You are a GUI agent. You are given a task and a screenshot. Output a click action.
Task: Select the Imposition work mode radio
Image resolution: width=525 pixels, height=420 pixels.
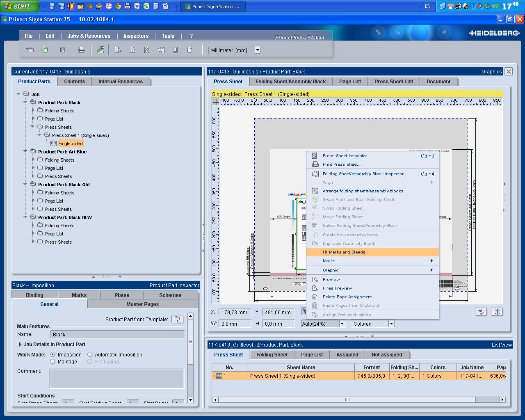pos(52,354)
